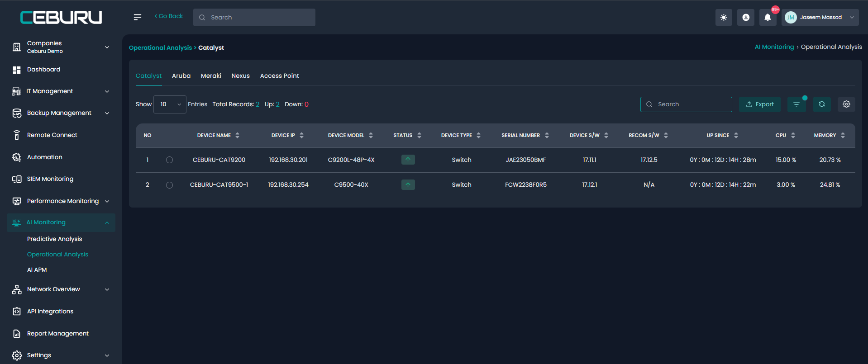The height and width of the screenshot is (364, 868).
Task: Click AI Monitoring breadcrumb link
Action: click(774, 47)
